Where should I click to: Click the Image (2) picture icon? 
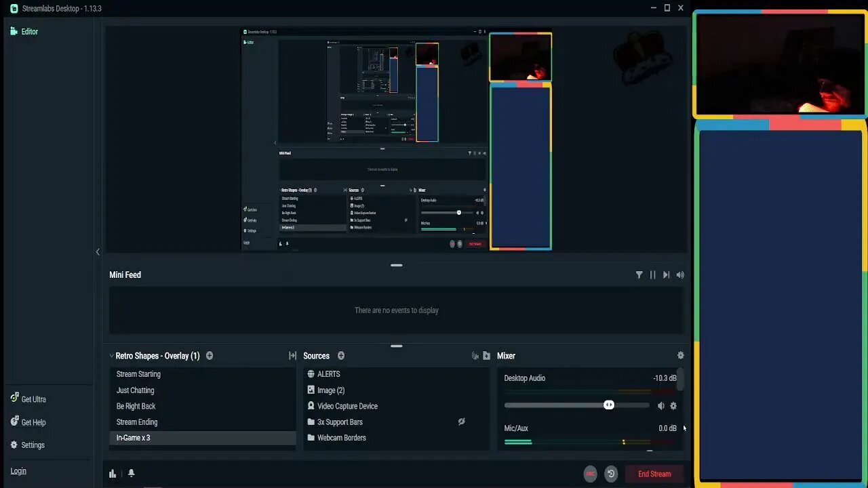pos(311,390)
